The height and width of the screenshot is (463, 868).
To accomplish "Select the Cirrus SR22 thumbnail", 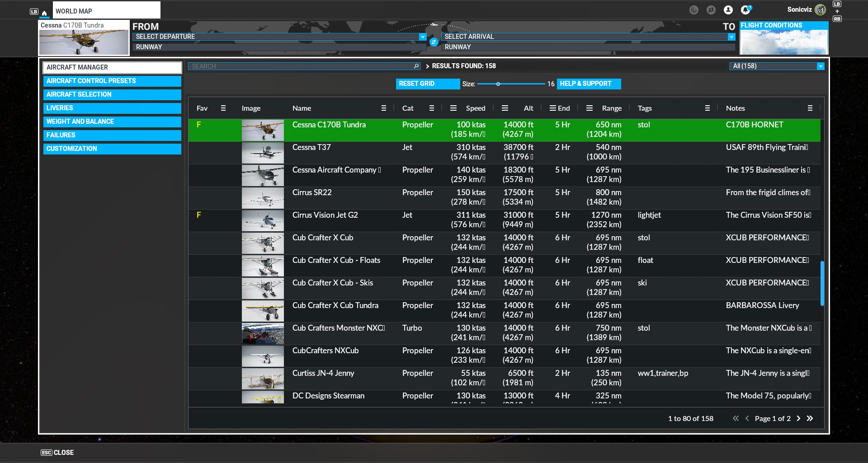I will 263,198.
